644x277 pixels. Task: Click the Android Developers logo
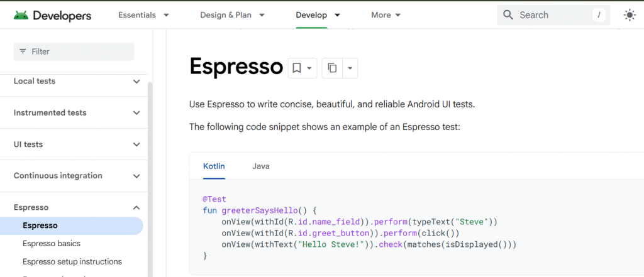[x=52, y=16]
